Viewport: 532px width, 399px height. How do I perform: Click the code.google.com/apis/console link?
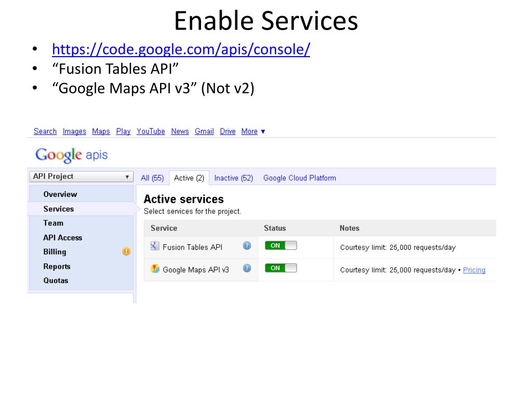(181, 49)
